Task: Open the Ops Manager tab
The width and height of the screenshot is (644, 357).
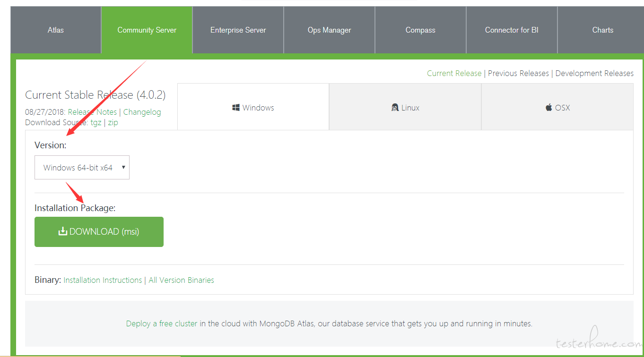Action: [329, 30]
